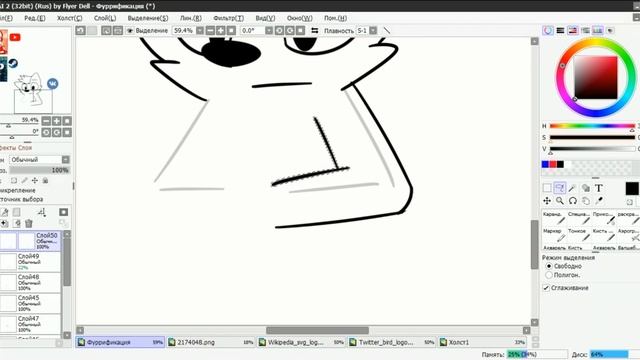The width and height of the screenshot is (640, 360).
Task: Select layer Слой49
Action: tap(31, 261)
